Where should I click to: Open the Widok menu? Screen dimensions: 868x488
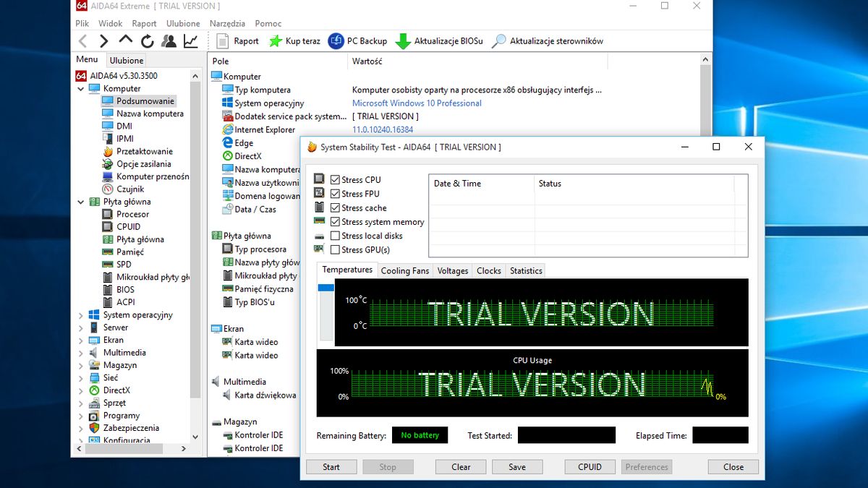coord(111,23)
